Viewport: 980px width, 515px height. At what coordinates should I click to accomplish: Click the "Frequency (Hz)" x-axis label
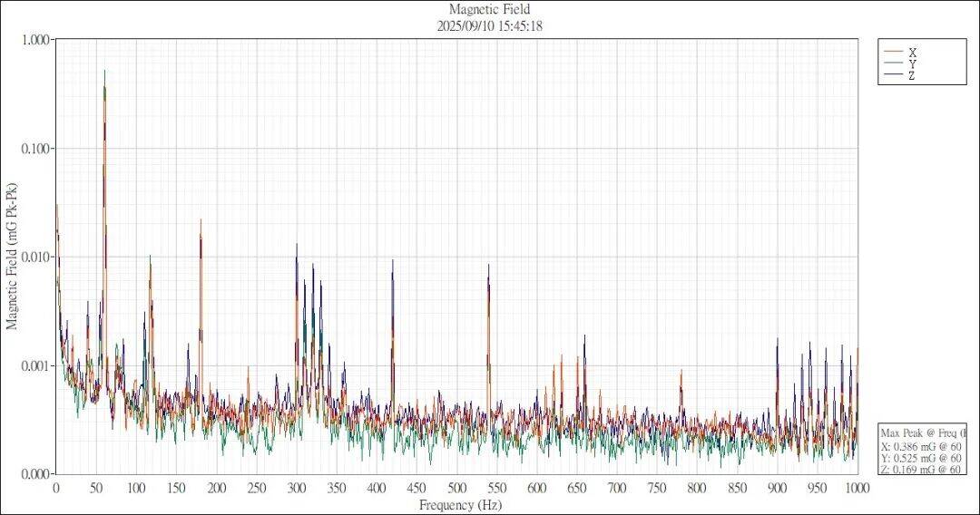pyautogui.click(x=459, y=505)
